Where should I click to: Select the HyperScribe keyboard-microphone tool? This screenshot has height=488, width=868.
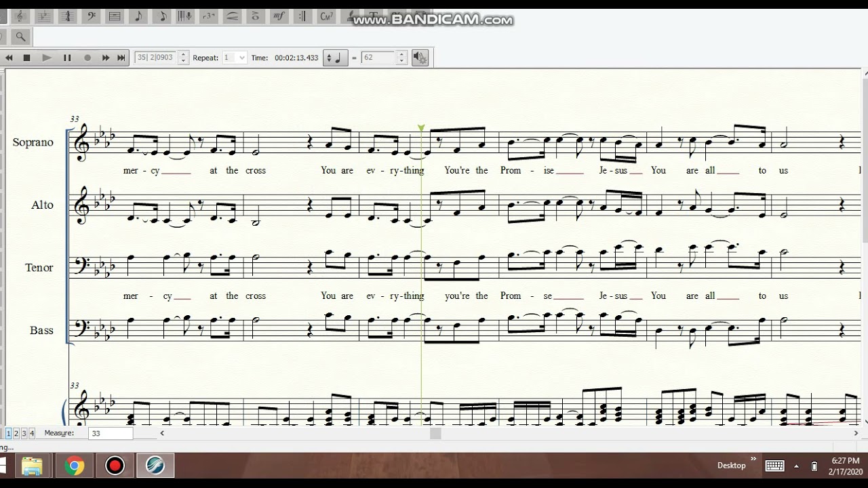pos(185,16)
